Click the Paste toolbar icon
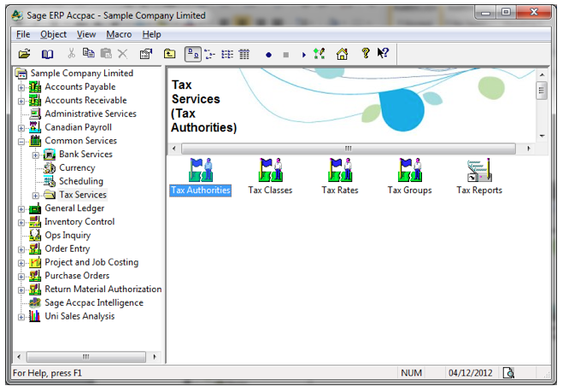The width and height of the screenshot is (563, 392). 106,54
